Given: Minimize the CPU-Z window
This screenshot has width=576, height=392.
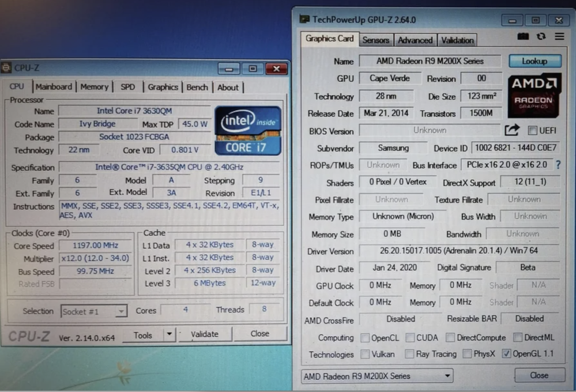Looking at the screenshot, I should (229, 69).
